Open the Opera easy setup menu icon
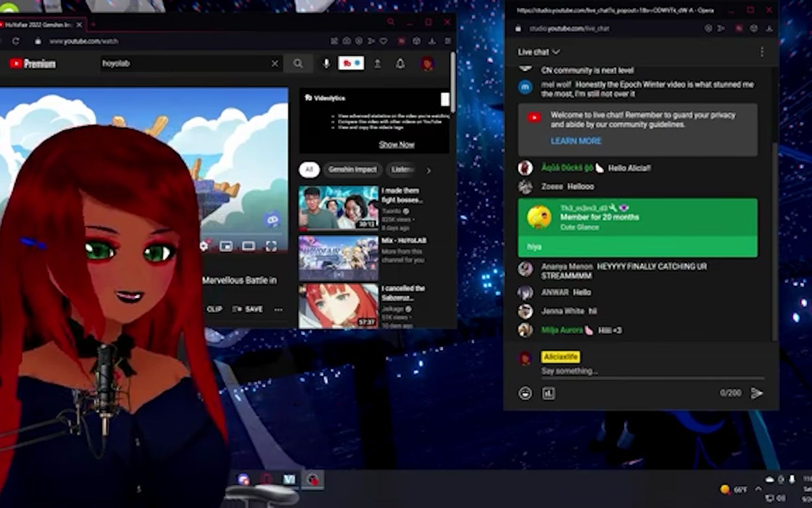The width and height of the screenshot is (812, 508). (x=447, y=41)
